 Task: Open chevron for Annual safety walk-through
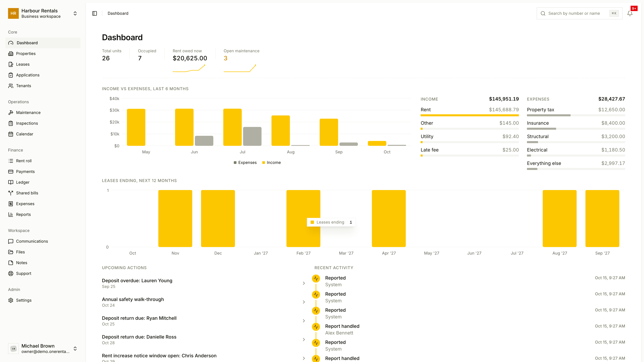coord(304,302)
